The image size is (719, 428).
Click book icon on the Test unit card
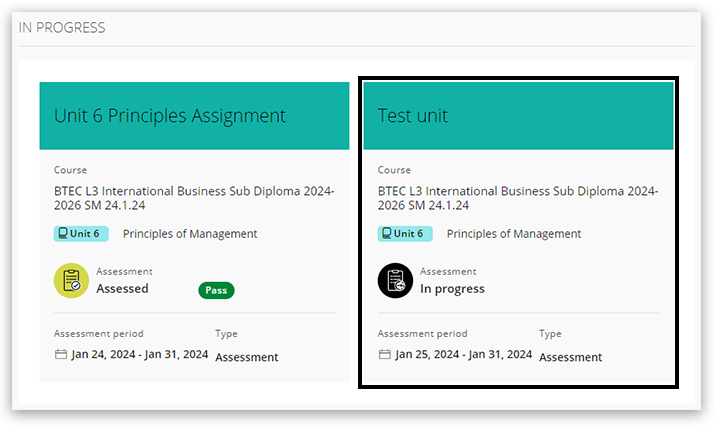tap(388, 234)
